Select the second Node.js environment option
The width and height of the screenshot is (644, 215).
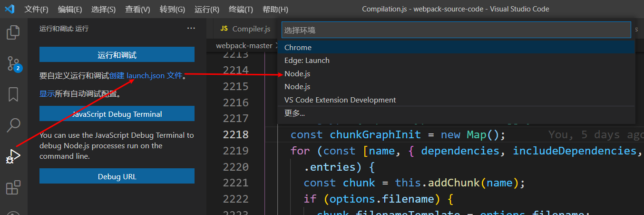(457, 87)
